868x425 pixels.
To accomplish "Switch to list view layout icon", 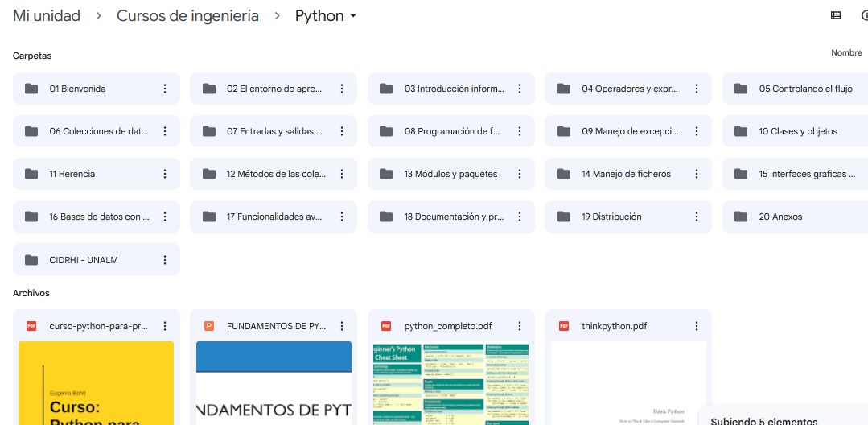I will click(x=836, y=15).
